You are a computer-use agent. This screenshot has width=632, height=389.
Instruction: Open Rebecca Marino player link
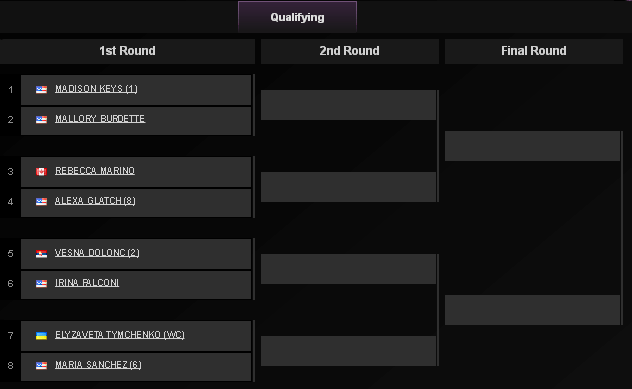(x=95, y=171)
